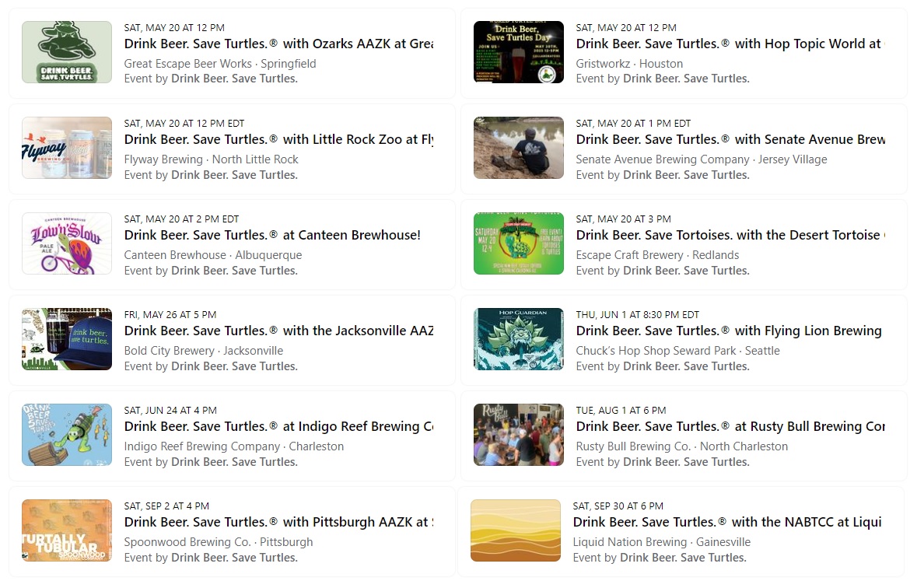917x588 pixels.
Task: Open the Canteen Brewhouse event title
Action: point(272,235)
